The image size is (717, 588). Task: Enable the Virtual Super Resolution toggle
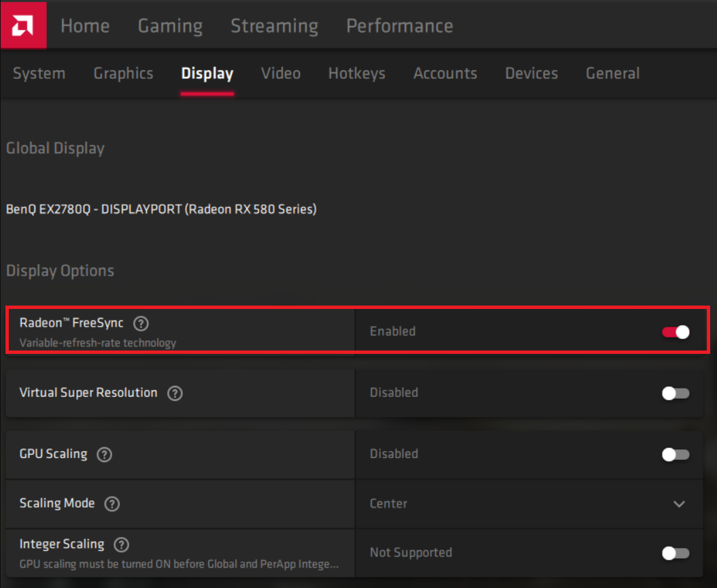coord(676,393)
